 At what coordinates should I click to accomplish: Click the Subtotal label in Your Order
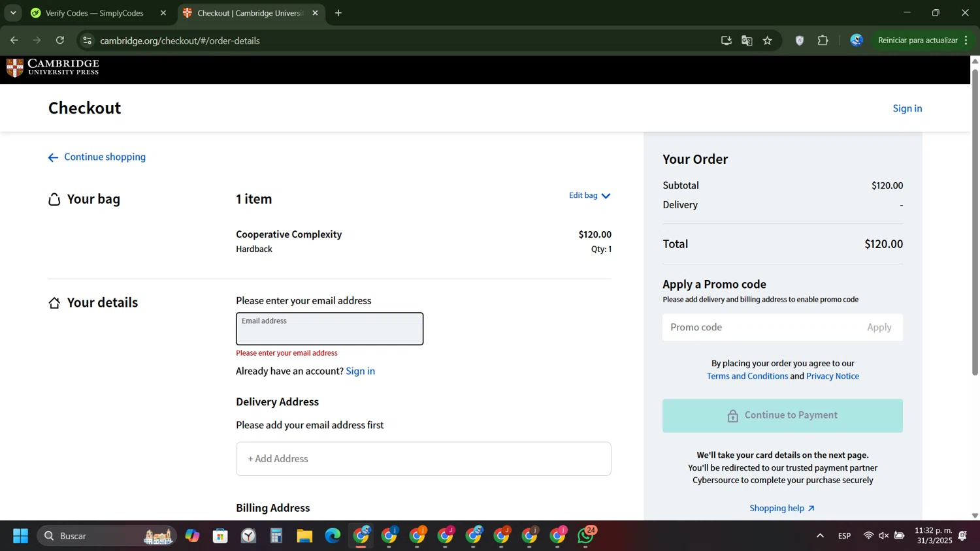click(x=681, y=186)
